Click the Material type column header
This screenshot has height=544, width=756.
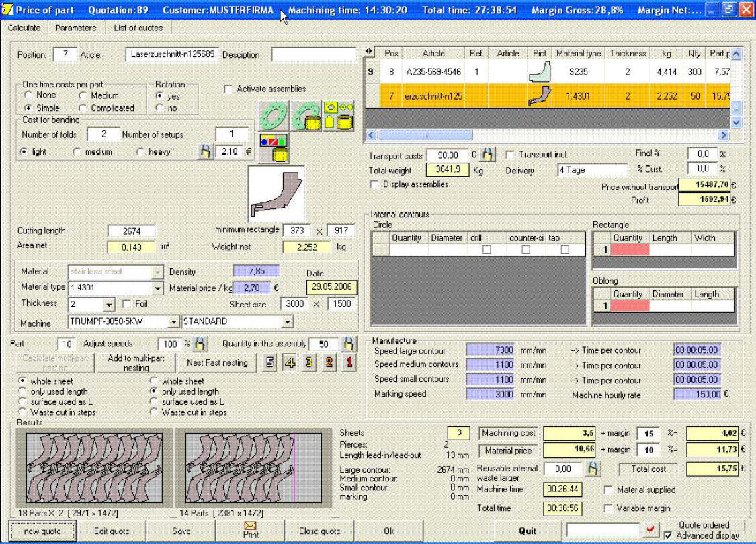click(578, 54)
